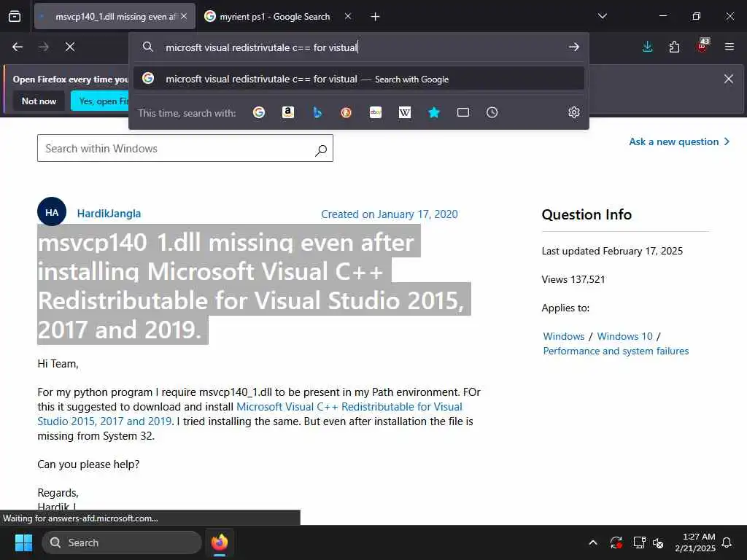Screen dimensions: 747x560
Task: Click the muted volume tray icon
Action: (659, 542)
